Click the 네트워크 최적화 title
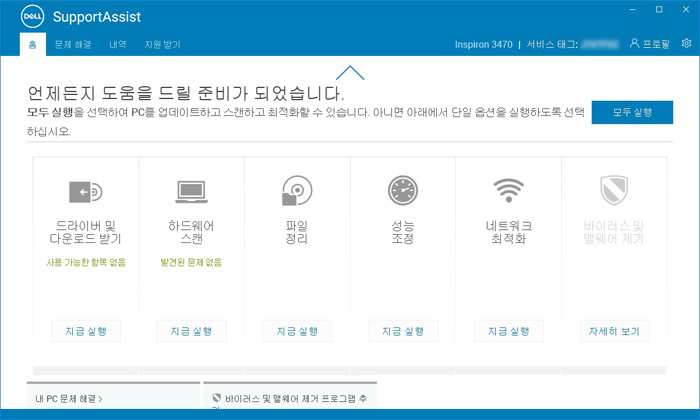 pyautogui.click(x=508, y=232)
